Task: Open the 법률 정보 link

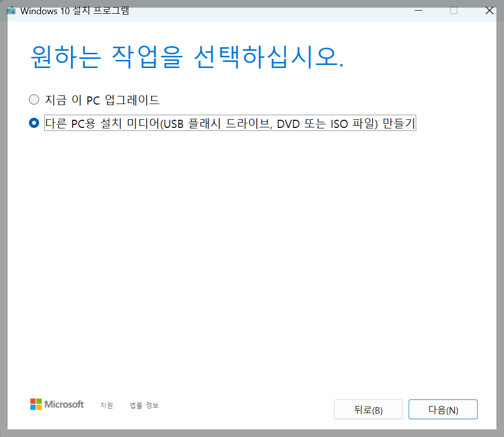Action: click(x=144, y=405)
